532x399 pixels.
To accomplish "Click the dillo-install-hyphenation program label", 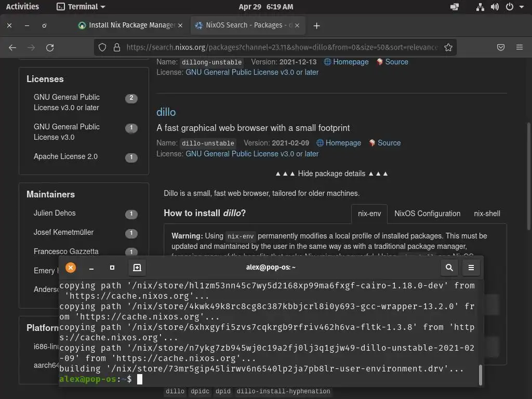I will tap(283, 391).
